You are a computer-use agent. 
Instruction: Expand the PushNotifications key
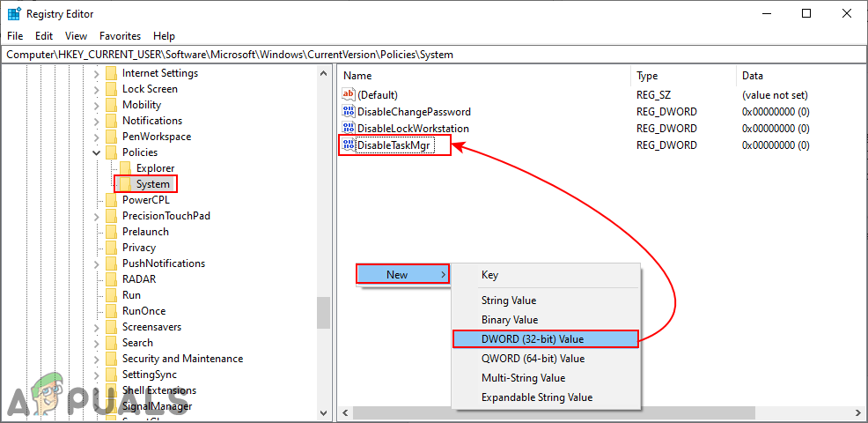click(96, 263)
